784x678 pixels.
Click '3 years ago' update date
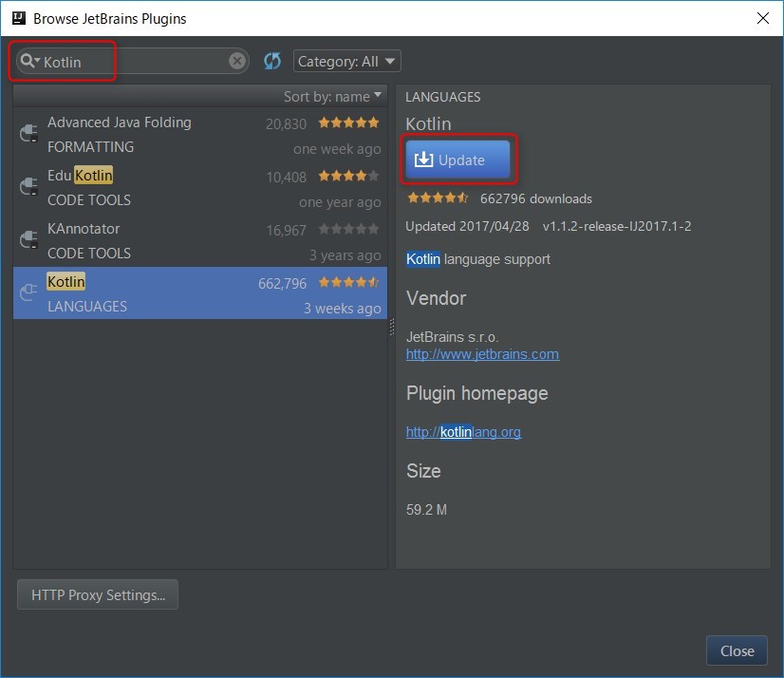[345, 255]
